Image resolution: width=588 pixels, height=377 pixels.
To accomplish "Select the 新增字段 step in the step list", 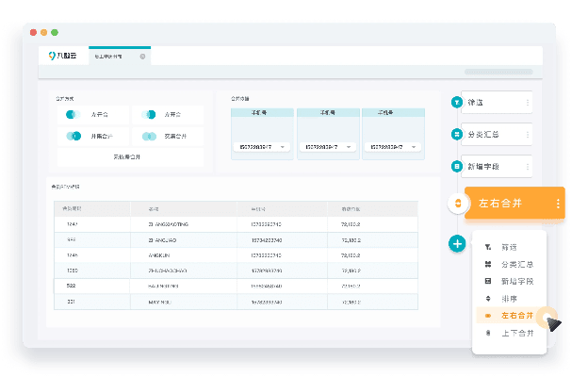I will coord(497,166).
